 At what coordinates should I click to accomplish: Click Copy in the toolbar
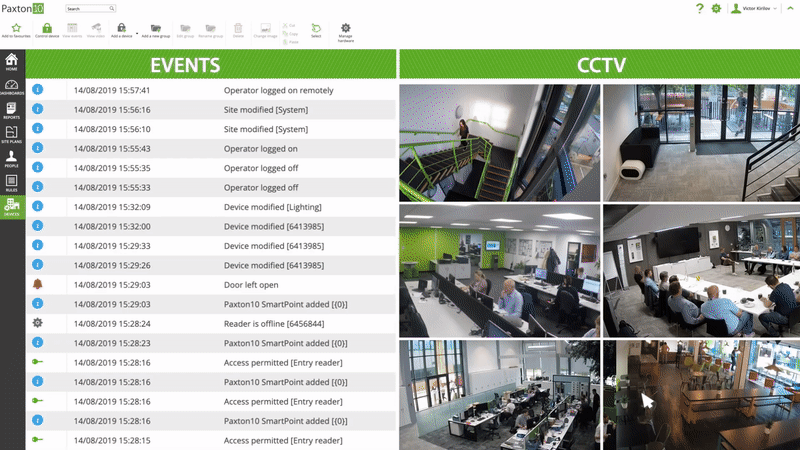290,34
